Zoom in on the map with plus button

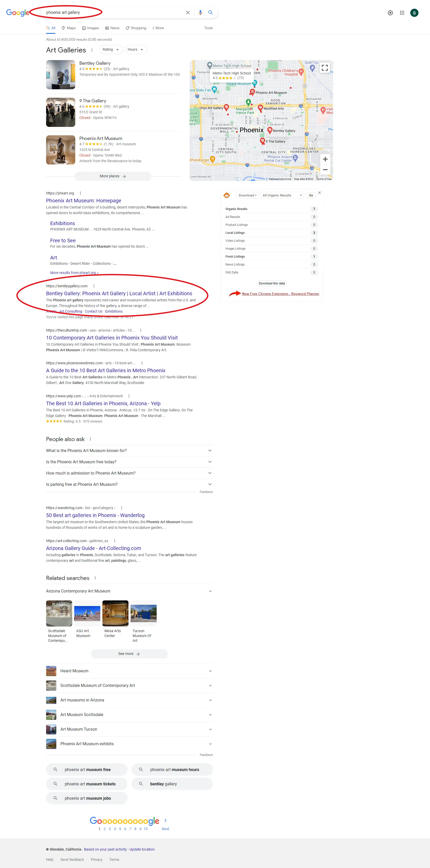coord(325,159)
